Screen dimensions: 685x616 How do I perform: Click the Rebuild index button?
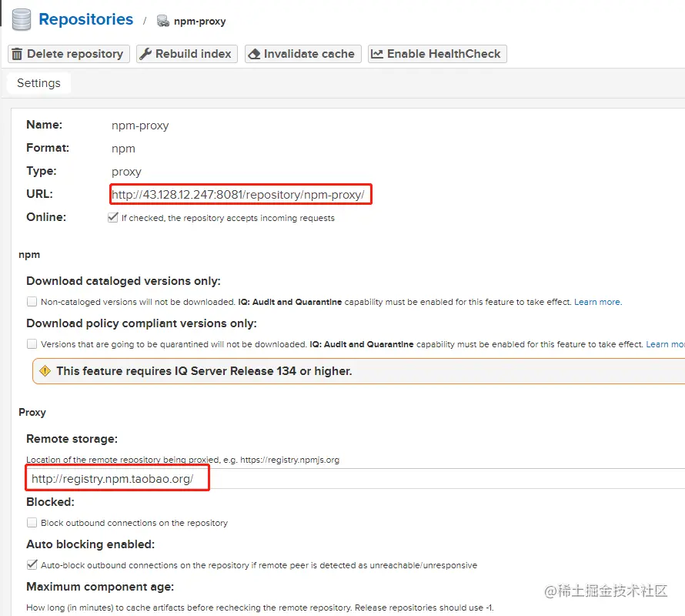pos(186,54)
